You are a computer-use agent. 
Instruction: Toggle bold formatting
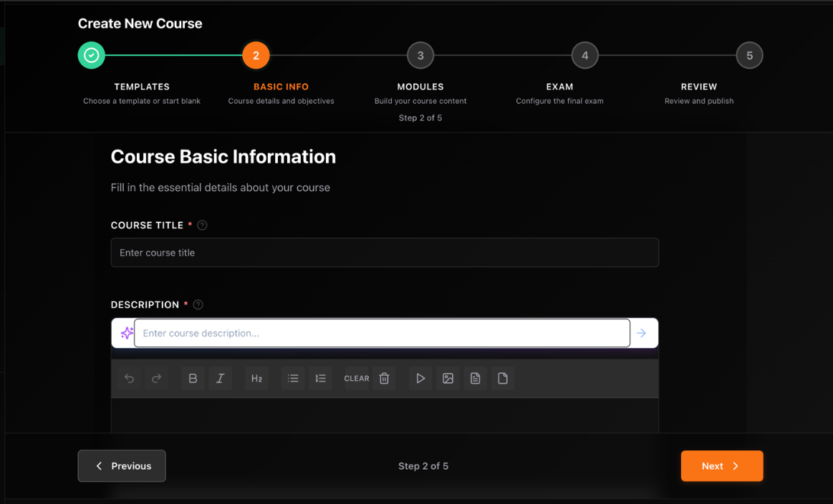(x=192, y=378)
